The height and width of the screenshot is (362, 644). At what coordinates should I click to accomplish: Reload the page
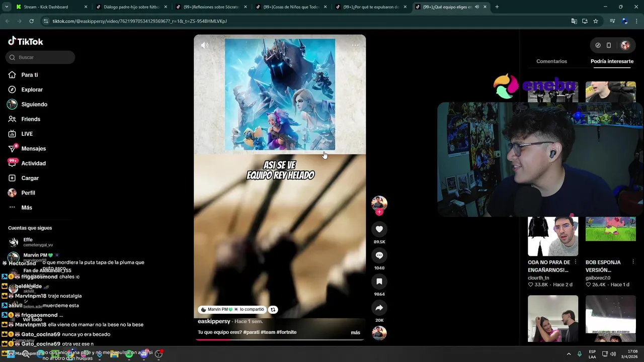[31, 21]
